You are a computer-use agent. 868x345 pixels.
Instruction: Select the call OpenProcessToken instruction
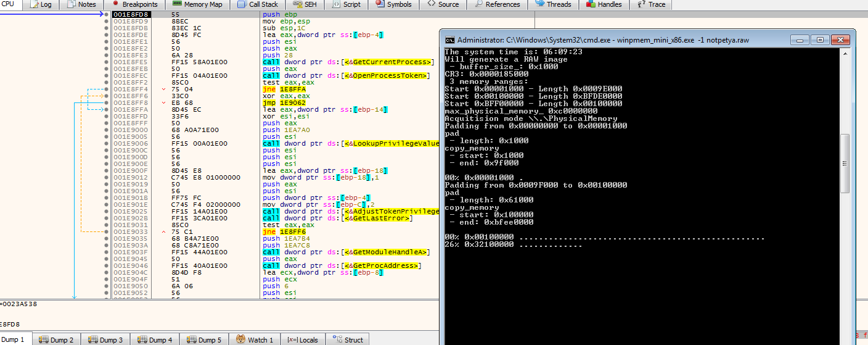[x=345, y=75]
